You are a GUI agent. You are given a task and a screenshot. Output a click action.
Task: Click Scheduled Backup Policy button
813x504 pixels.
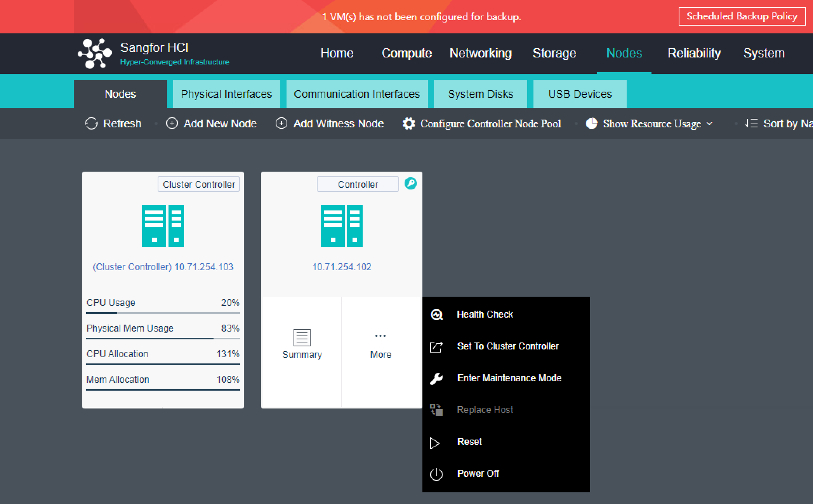click(742, 16)
